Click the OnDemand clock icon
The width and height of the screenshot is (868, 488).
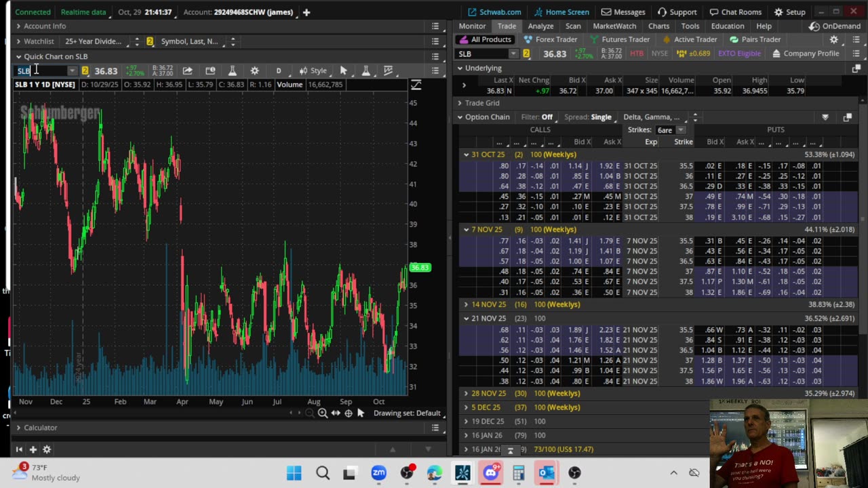click(x=814, y=26)
